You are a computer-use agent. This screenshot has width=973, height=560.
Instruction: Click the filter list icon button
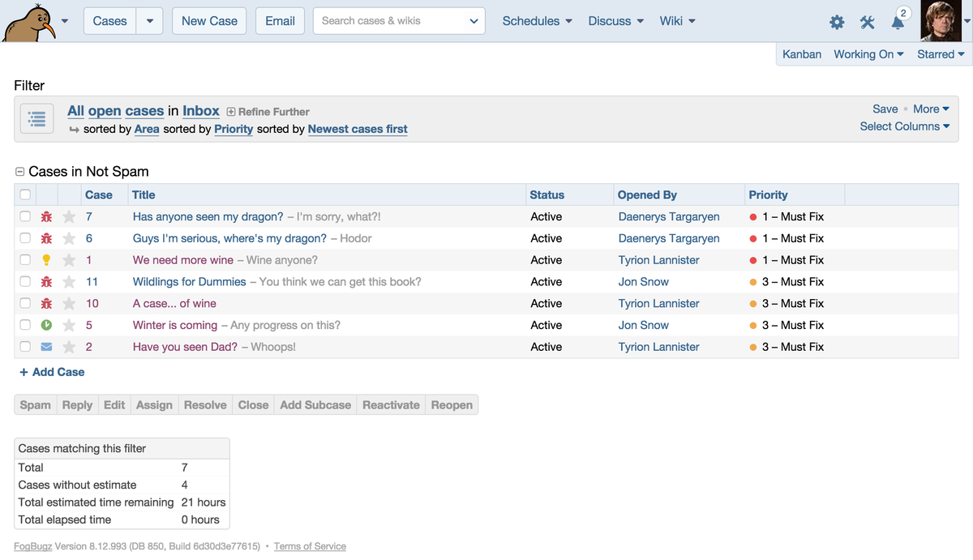pyautogui.click(x=37, y=119)
